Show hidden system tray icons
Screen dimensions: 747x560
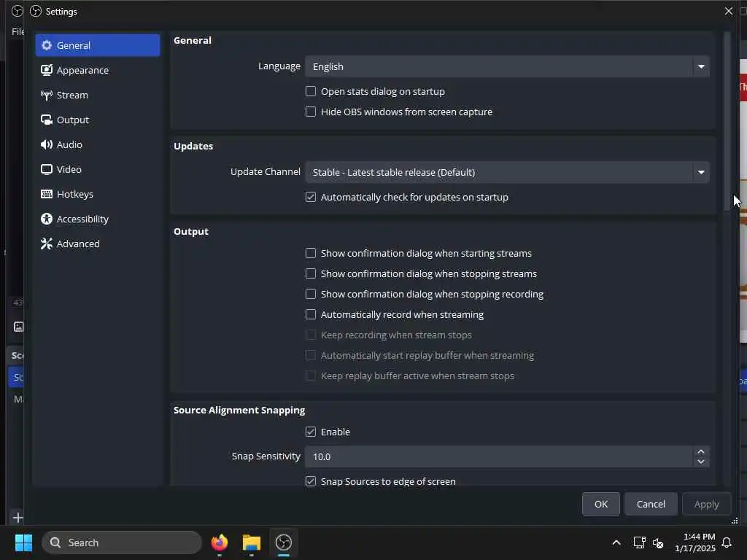coord(616,542)
